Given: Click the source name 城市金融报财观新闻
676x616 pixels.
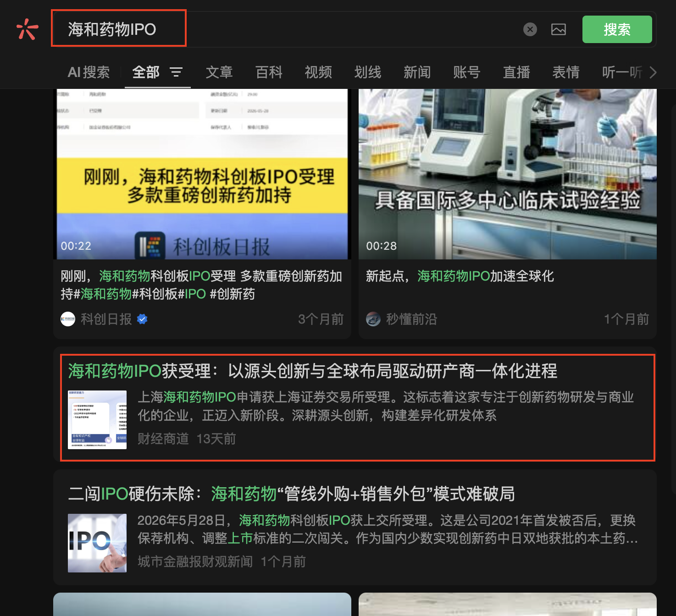Looking at the screenshot, I should tap(195, 561).
